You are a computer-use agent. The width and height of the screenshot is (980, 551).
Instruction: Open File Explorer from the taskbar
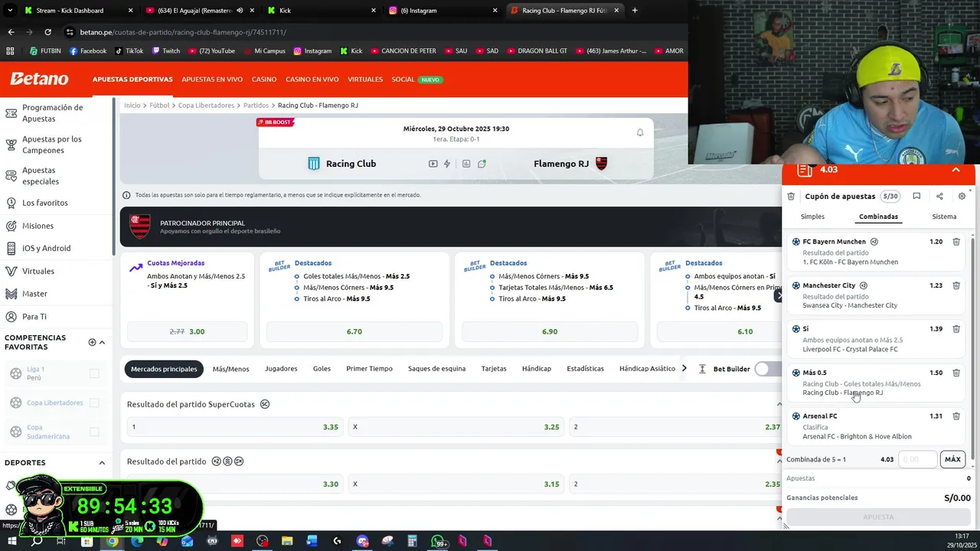287,541
